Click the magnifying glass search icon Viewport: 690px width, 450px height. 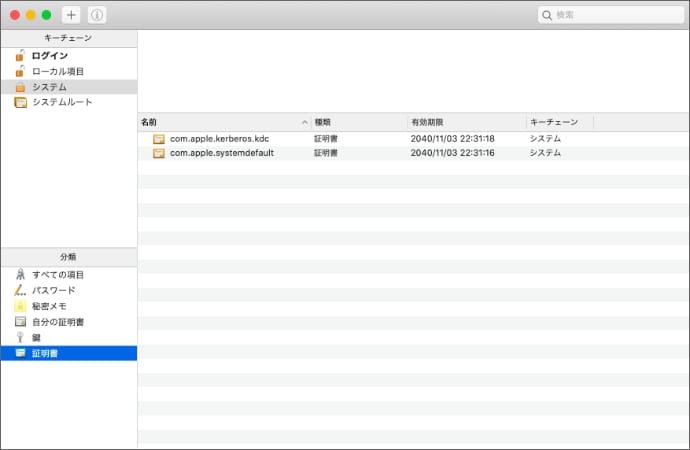(x=547, y=15)
